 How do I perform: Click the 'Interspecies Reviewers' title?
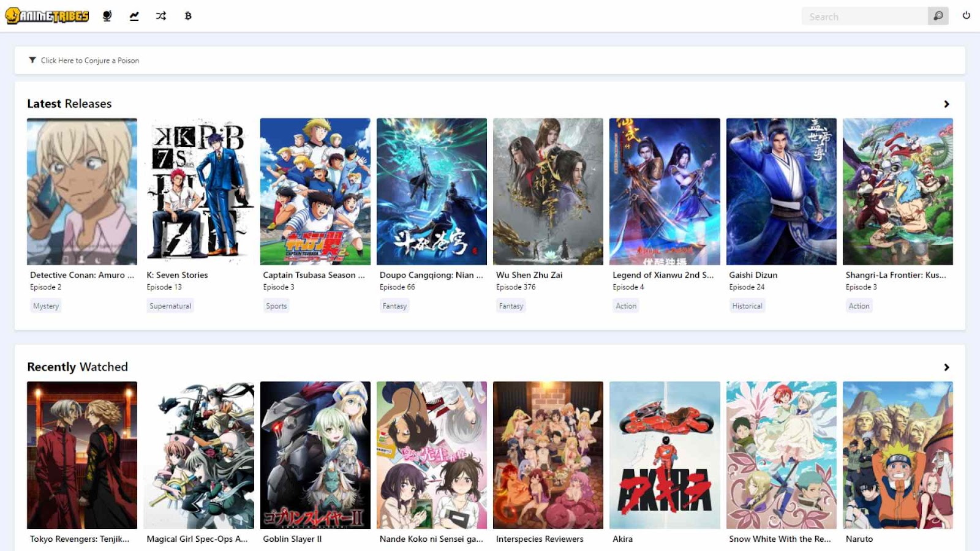click(x=540, y=539)
